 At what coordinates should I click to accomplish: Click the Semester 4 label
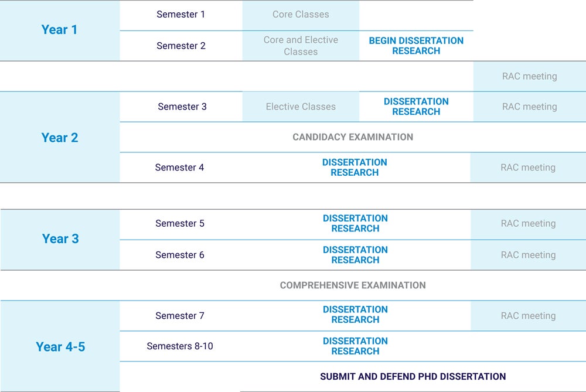[179, 168]
